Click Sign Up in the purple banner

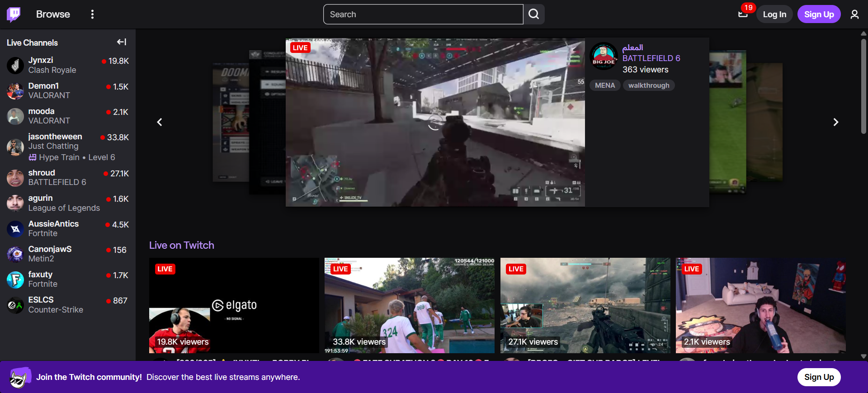click(819, 377)
